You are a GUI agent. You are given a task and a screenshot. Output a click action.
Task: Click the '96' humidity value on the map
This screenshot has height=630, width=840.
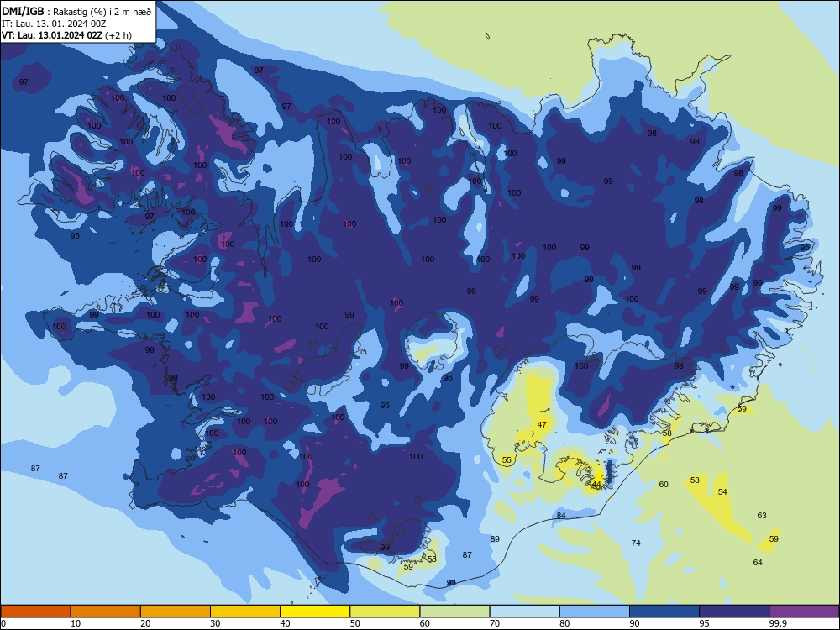pyautogui.click(x=448, y=378)
